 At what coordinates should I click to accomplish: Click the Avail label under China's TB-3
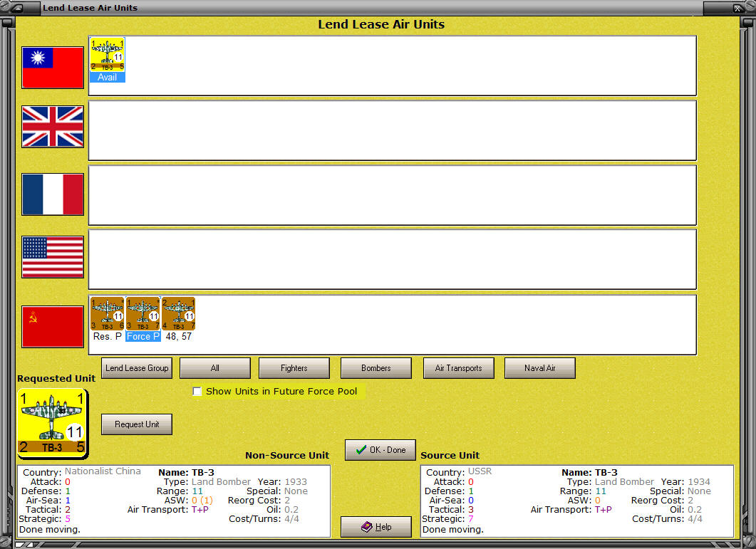[107, 77]
